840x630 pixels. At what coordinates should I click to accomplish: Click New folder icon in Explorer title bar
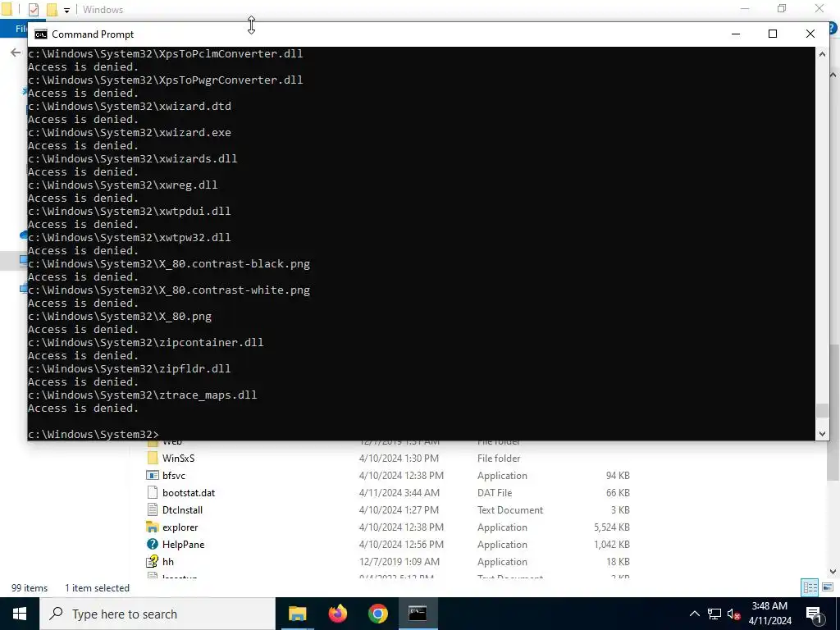coord(52,9)
